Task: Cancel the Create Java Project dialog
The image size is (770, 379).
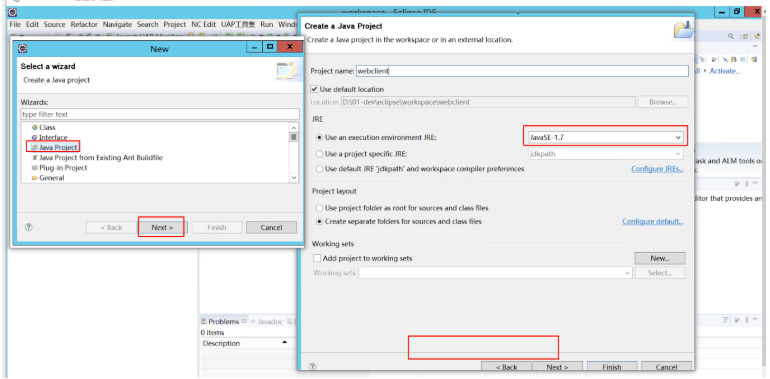Action: click(x=666, y=367)
